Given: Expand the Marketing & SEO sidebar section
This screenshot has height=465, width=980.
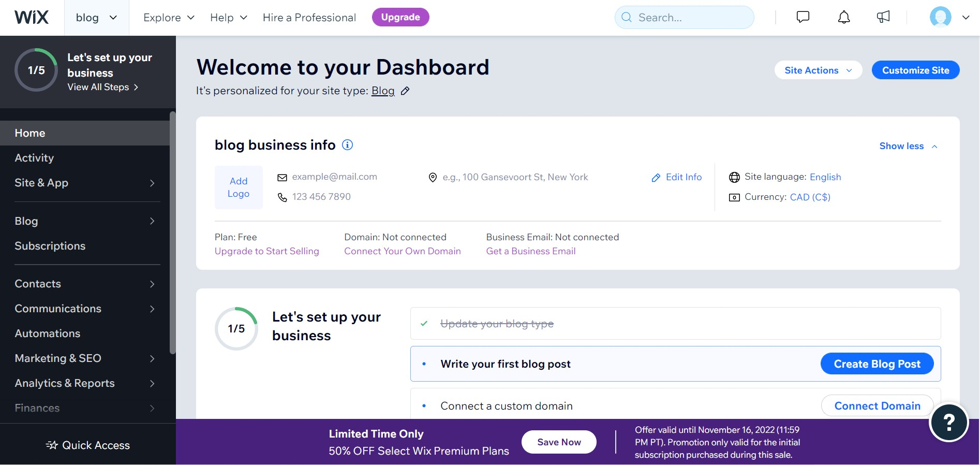Looking at the screenshot, I should coord(85,358).
